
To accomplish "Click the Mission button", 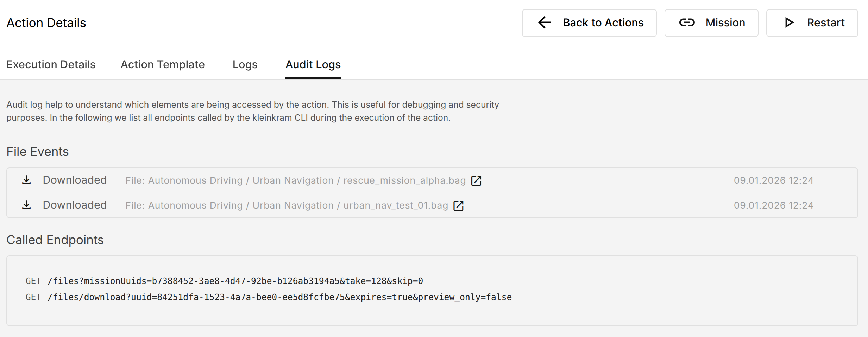I will click(711, 23).
